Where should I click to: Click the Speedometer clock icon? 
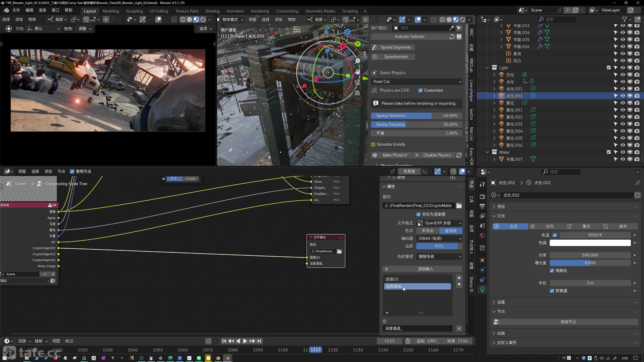(x=375, y=57)
